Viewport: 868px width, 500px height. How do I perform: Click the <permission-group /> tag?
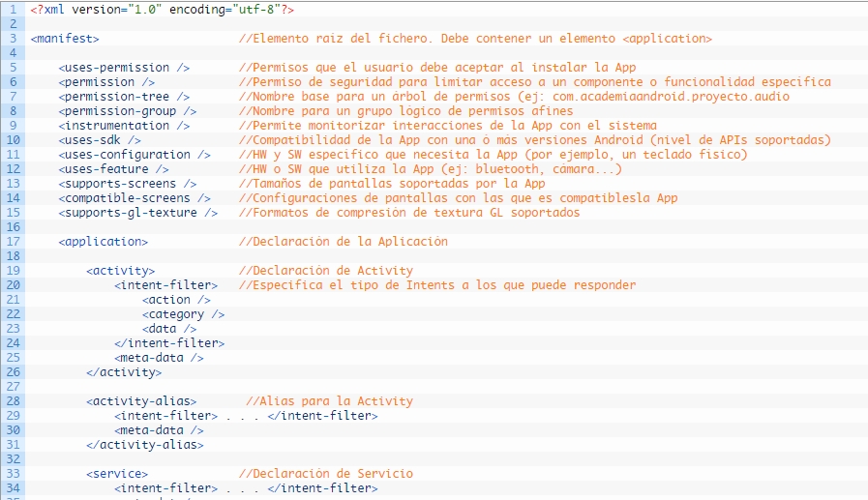tap(128, 111)
